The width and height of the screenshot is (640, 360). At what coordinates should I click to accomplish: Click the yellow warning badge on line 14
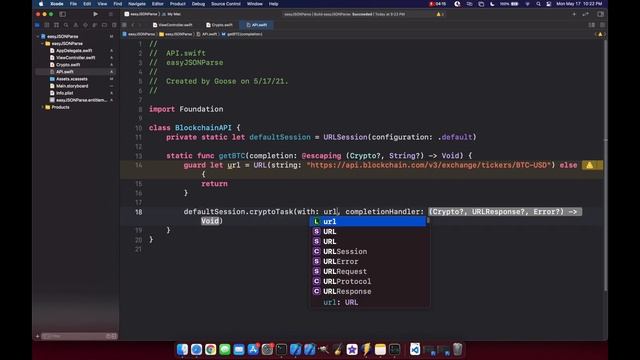[589, 165]
